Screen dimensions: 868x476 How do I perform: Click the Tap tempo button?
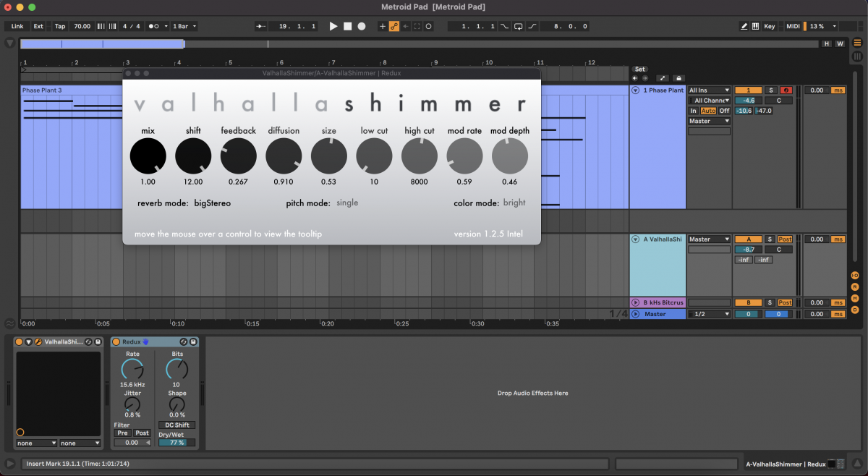60,26
